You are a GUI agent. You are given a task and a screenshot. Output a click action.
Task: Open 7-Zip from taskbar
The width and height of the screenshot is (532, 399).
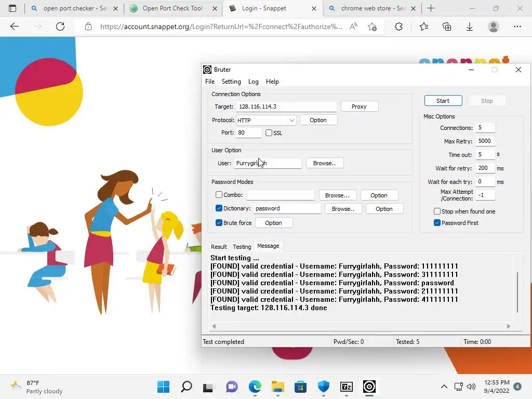(347, 387)
